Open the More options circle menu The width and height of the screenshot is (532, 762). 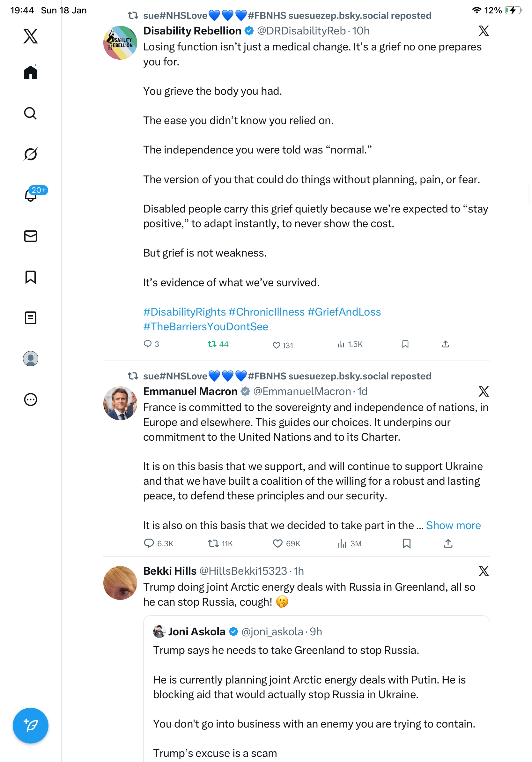(x=31, y=400)
